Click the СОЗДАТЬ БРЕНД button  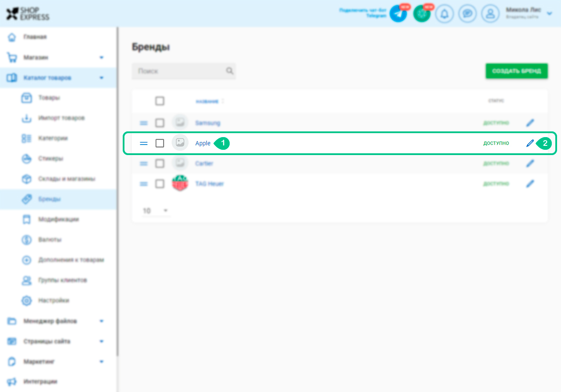point(517,71)
